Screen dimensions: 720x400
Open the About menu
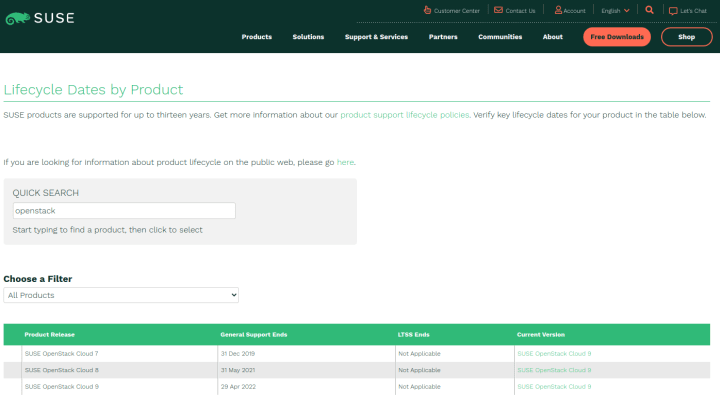click(552, 37)
